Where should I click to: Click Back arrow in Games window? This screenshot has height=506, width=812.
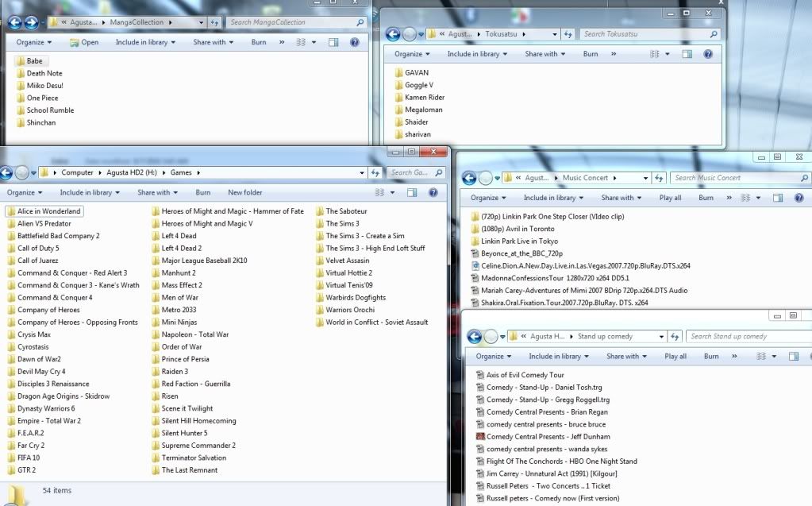click(x=6, y=172)
